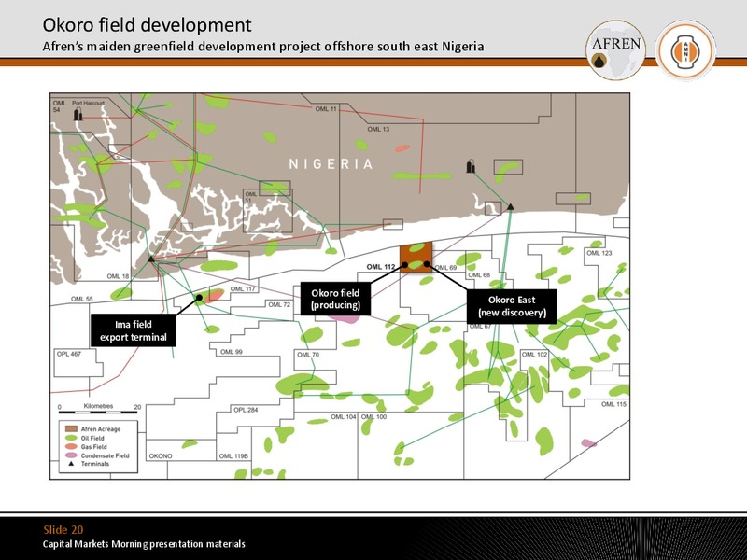Click the OML 68 label
Image resolution: width=747 pixels, height=560 pixels.
479,274
